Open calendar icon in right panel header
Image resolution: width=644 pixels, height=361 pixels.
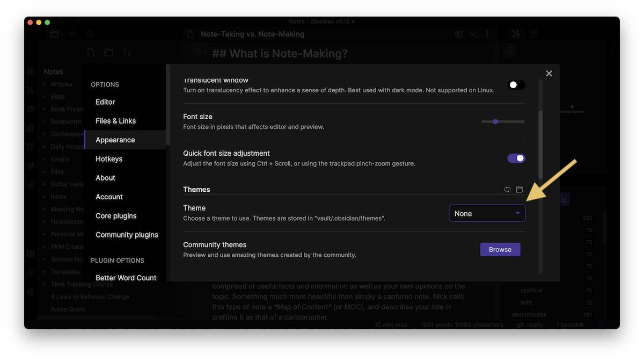pos(534,34)
